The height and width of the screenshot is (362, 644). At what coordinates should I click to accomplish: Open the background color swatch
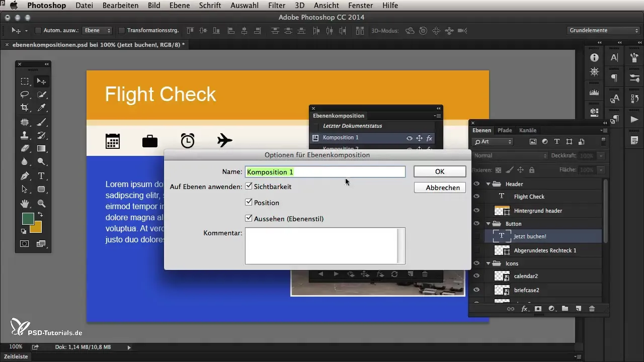[x=37, y=228]
